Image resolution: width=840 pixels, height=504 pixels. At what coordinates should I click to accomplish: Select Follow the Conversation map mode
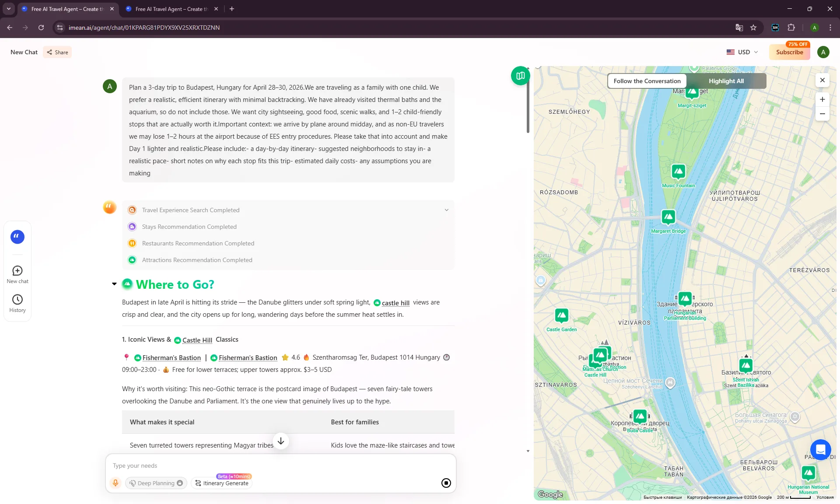click(x=647, y=81)
